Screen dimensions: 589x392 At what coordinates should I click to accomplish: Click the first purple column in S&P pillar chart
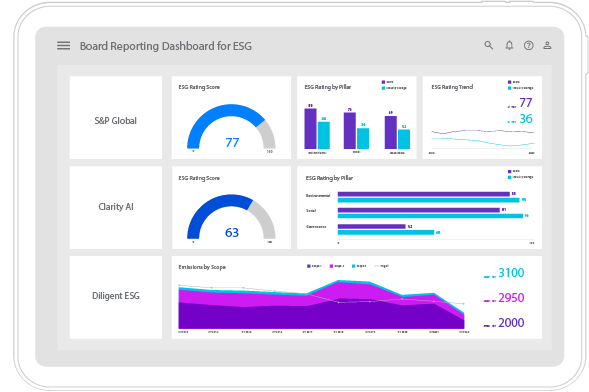pos(310,129)
